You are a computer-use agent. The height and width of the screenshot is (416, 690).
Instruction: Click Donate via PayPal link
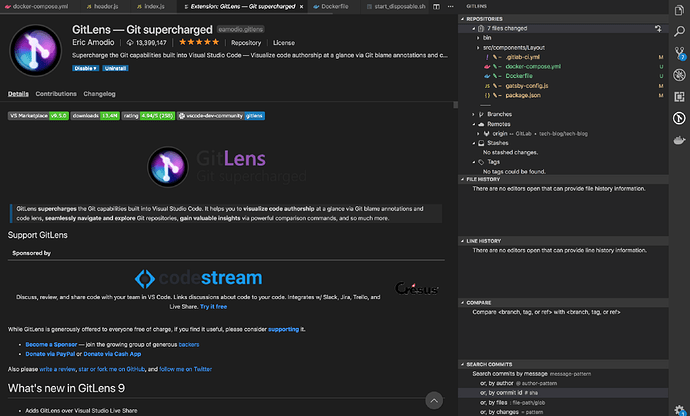click(50, 354)
